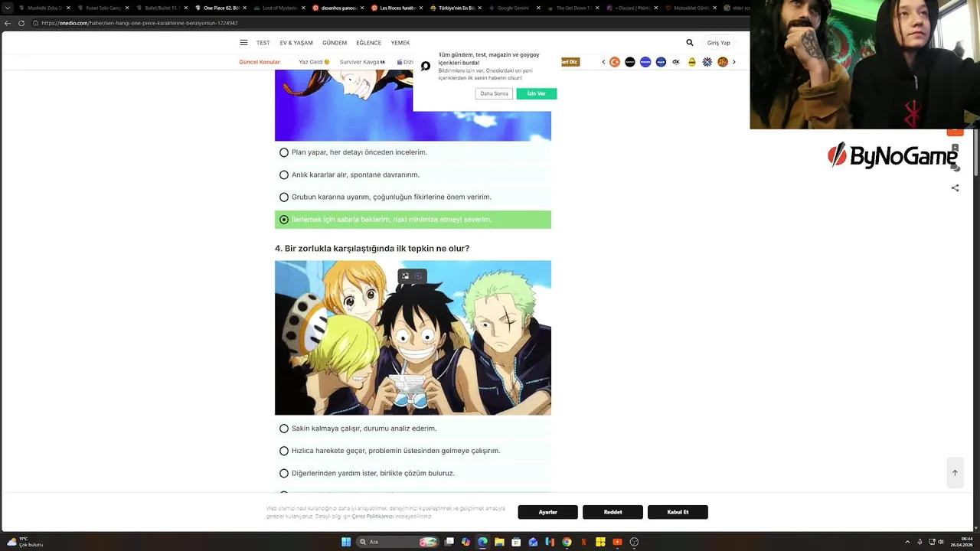Open Microsoft Store from the taskbar

coord(516,542)
